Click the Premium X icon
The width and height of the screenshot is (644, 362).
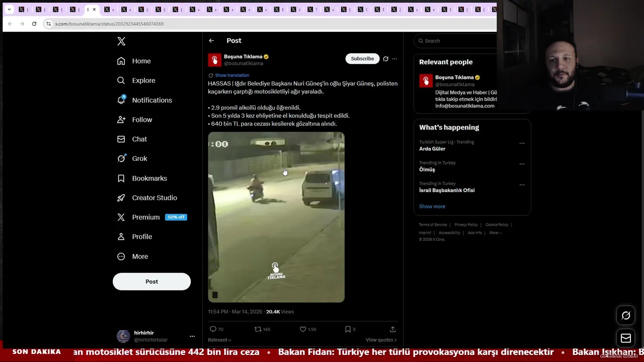coord(121,217)
